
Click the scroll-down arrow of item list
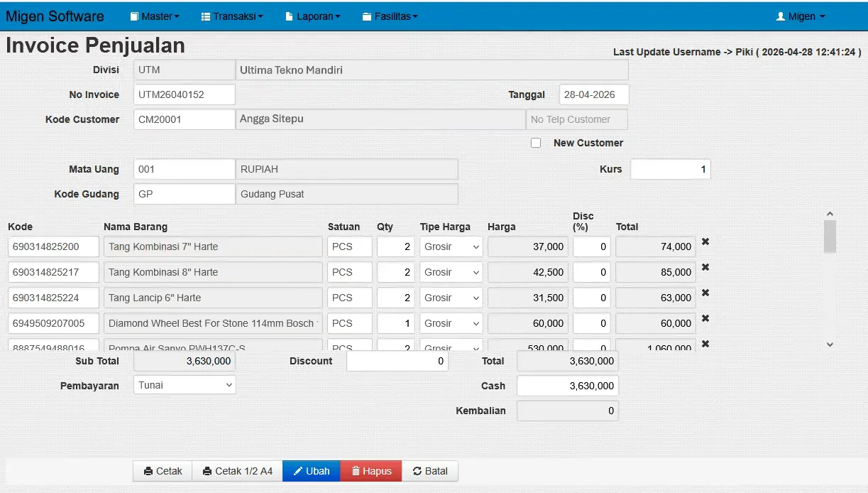830,345
